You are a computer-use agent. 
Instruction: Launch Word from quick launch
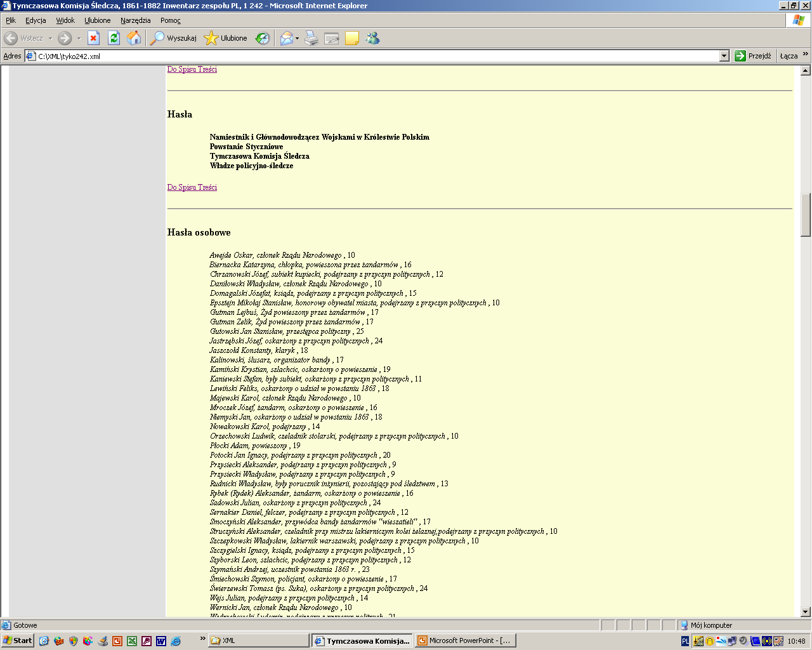click(161, 641)
